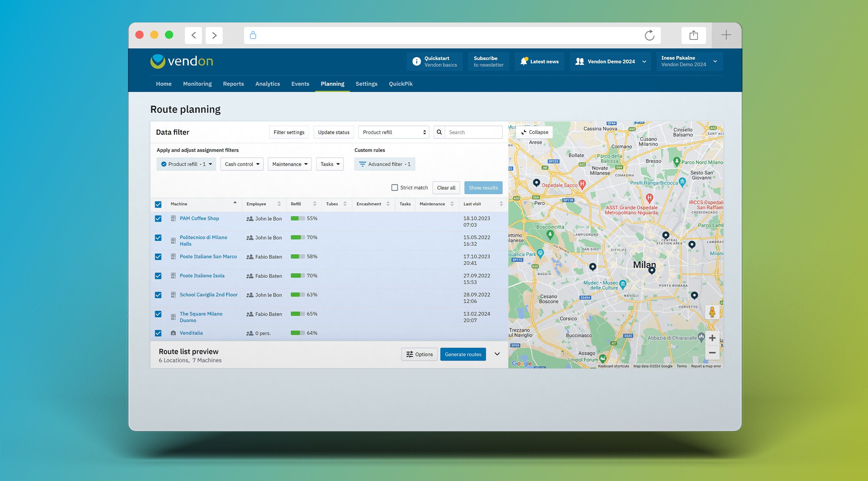Click the search magnifier icon
Viewport: 868px width, 481px height.
(439, 132)
